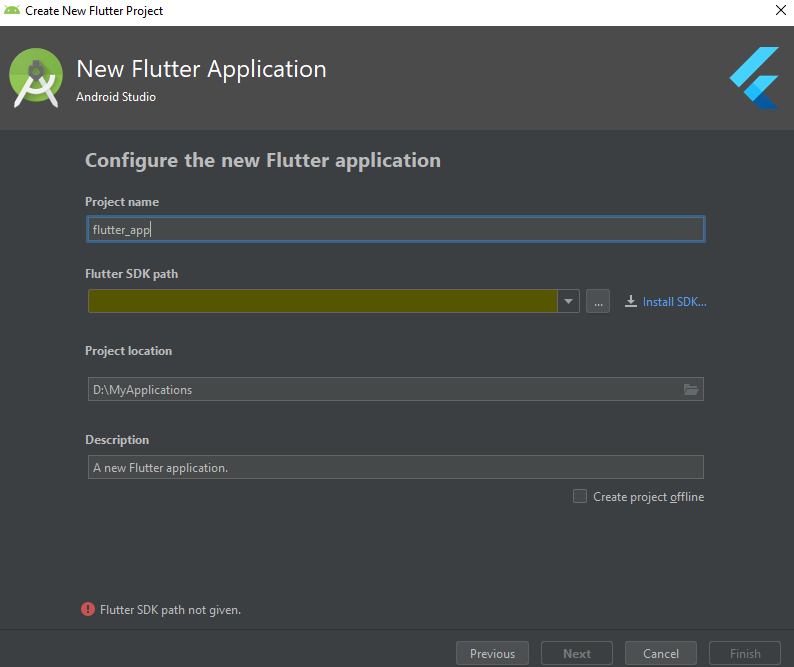
Task: Click the 'Flutter SDK path not given.' message
Action: pyautogui.click(x=170, y=610)
